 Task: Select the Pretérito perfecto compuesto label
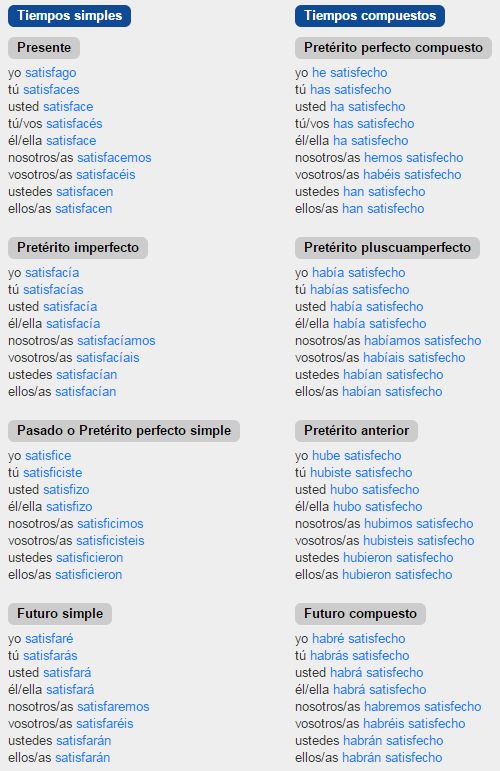pyautogui.click(x=393, y=48)
